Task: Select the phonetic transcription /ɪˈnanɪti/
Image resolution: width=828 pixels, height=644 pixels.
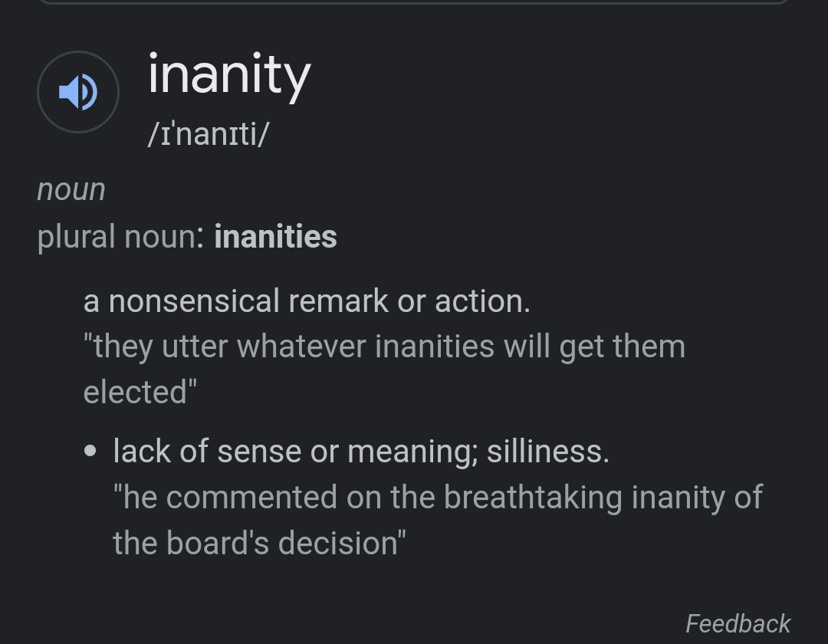Action: coord(209,135)
